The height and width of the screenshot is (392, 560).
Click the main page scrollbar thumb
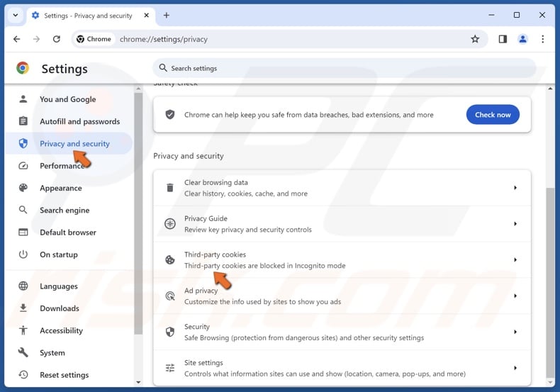(x=550, y=282)
